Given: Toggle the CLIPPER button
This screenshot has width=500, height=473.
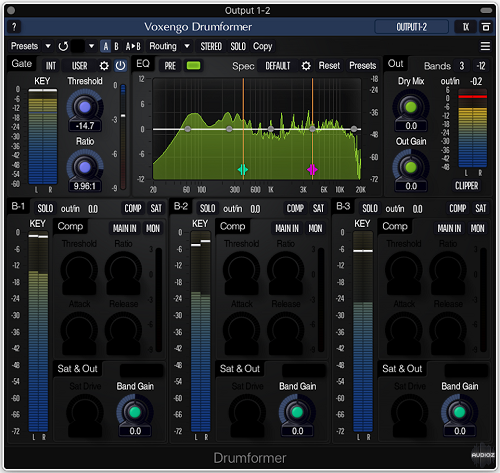Looking at the screenshot, I should (x=467, y=186).
